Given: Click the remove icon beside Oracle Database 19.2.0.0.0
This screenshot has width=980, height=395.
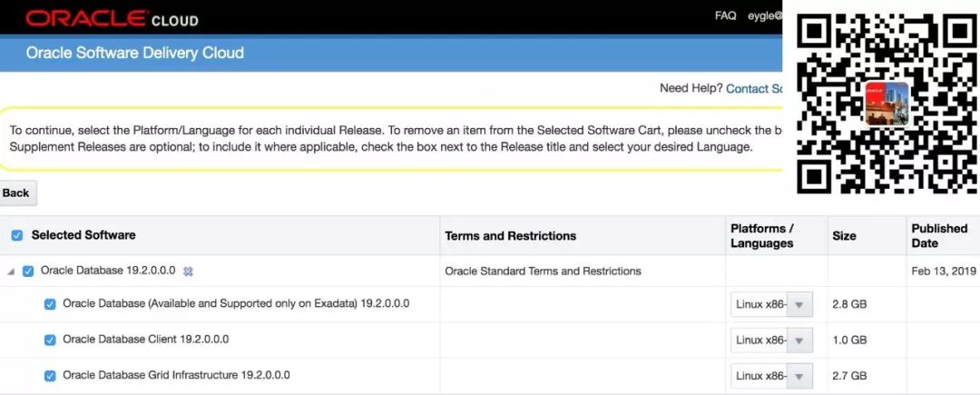Looking at the screenshot, I should click(x=188, y=271).
